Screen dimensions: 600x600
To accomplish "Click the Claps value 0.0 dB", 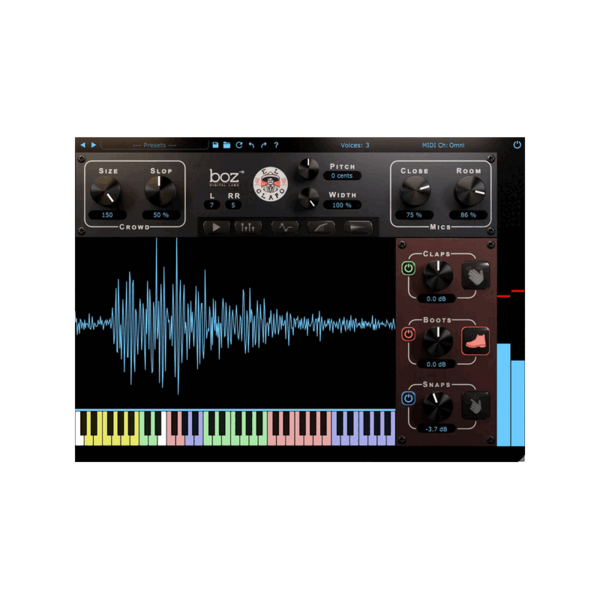I will point(436,299).
